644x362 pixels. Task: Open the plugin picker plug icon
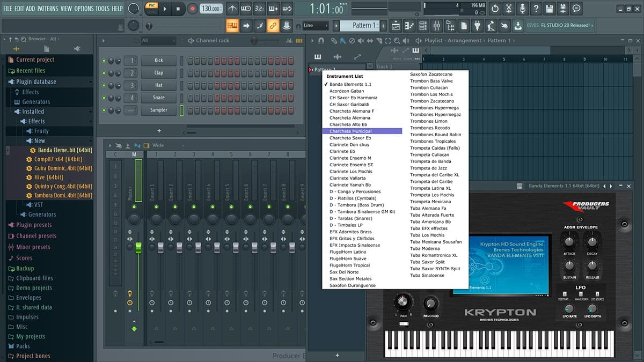(x=477, y=25)
